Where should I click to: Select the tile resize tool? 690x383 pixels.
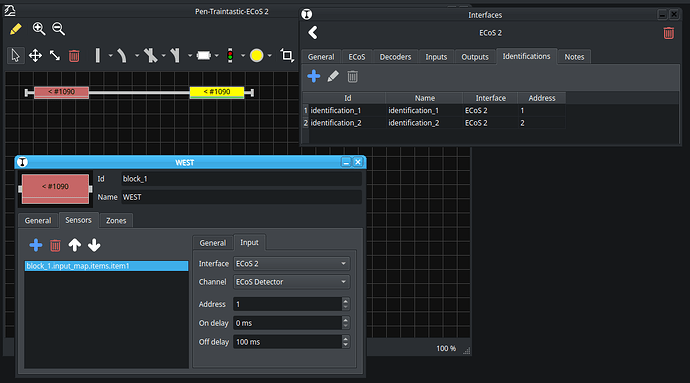pos(55,55)
